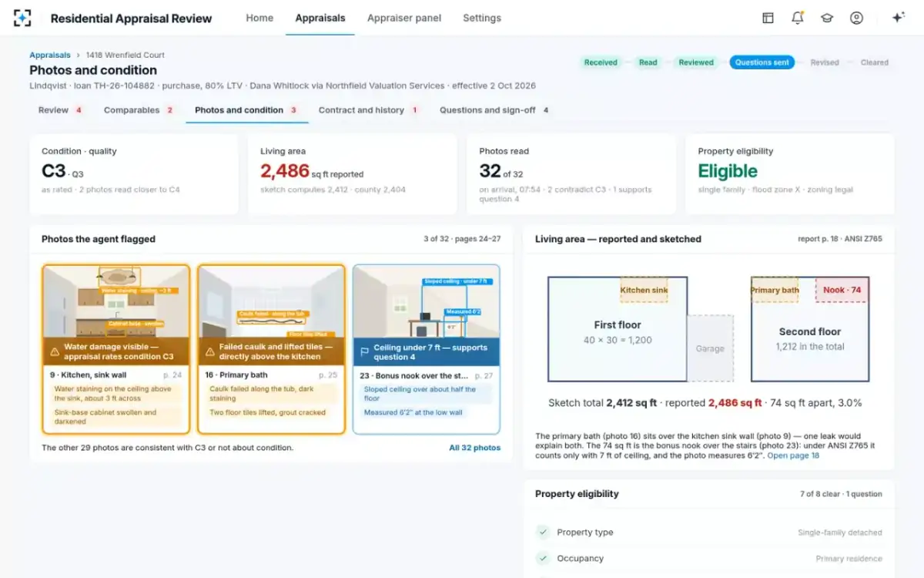Image resolution: width=924 pixels, height=578 pixels.
Task: Click the check icon beside Occupancy
Action: coord(543,558)
